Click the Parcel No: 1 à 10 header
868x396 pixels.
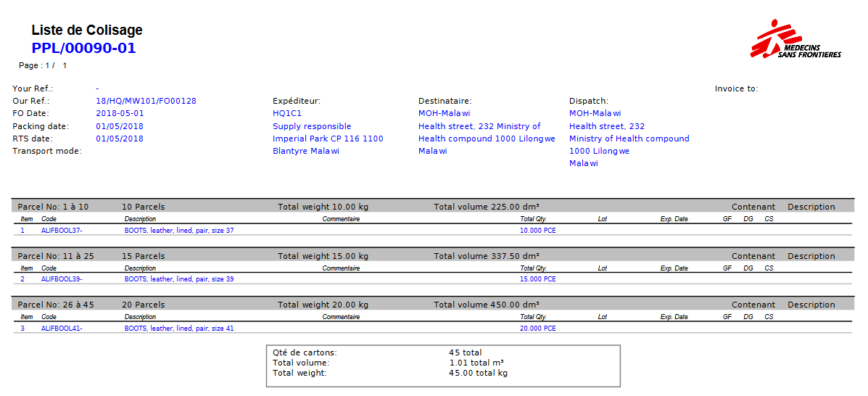point(53,207)
